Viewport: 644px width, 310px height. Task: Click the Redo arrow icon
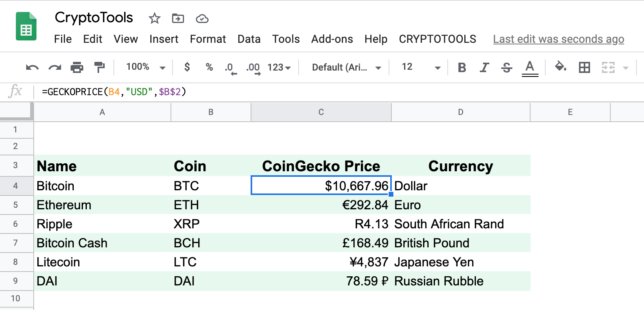(x=55, y=67)
